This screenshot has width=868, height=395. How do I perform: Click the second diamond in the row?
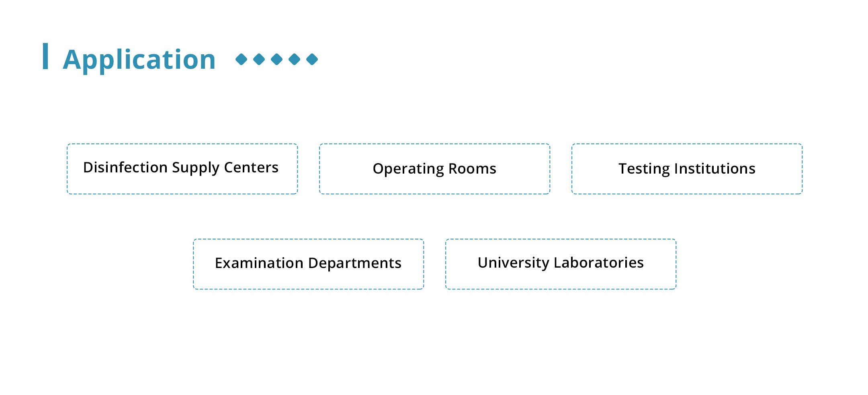[259, 59]
